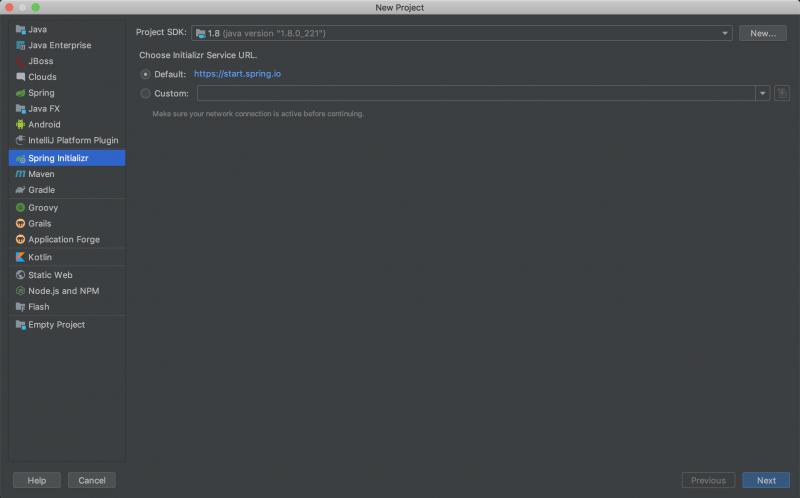800x498 pixels.
Task: Click the Custom: radio label
Action: tap(171, 93)
